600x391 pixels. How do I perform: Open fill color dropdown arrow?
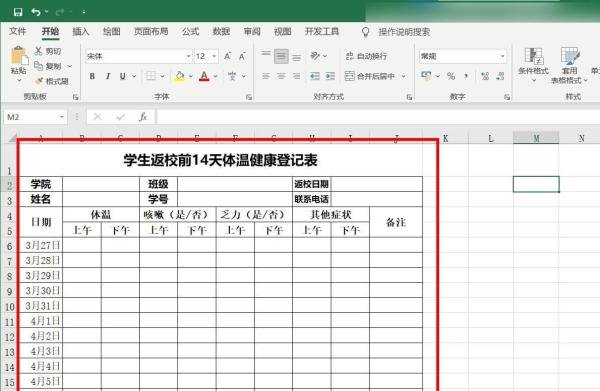tap(191, 76)
